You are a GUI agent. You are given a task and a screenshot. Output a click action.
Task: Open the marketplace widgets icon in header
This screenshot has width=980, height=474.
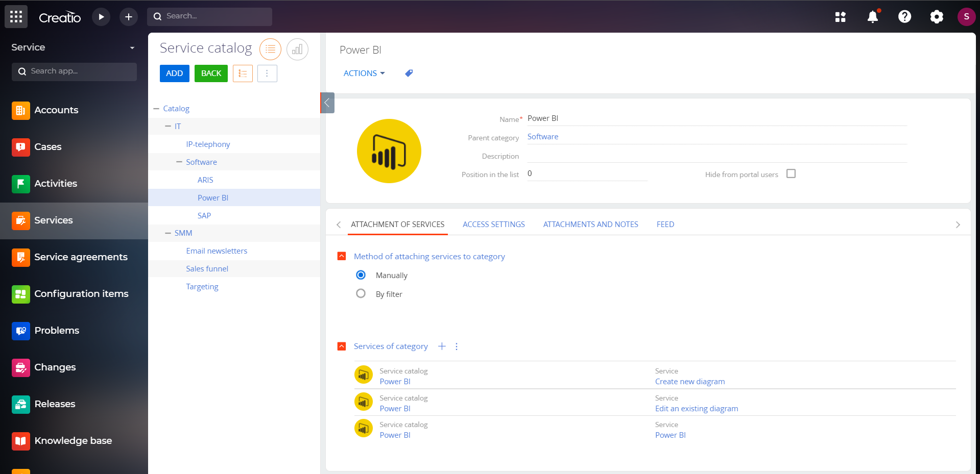(x=840, y=17)
